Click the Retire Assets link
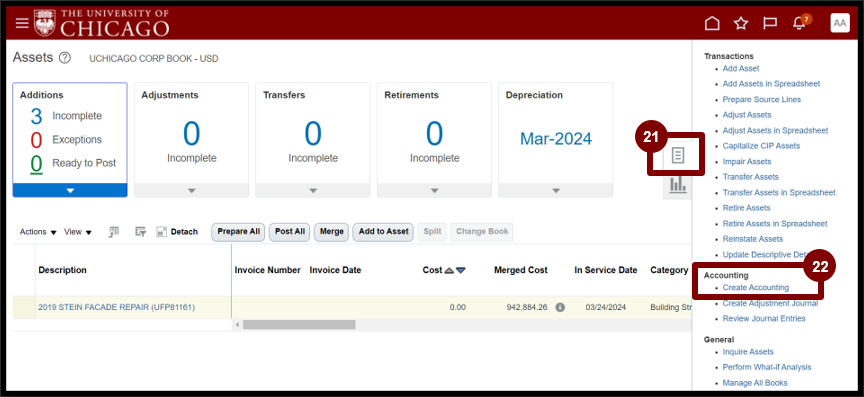The height and width of the screenshot is (397, 864). click(x=746, y=208)
